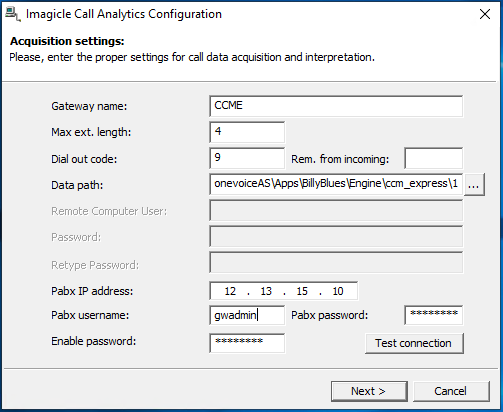This screenshot has width=503, height=412.
Task: Click the Data path text field
Action: point(336,184)
